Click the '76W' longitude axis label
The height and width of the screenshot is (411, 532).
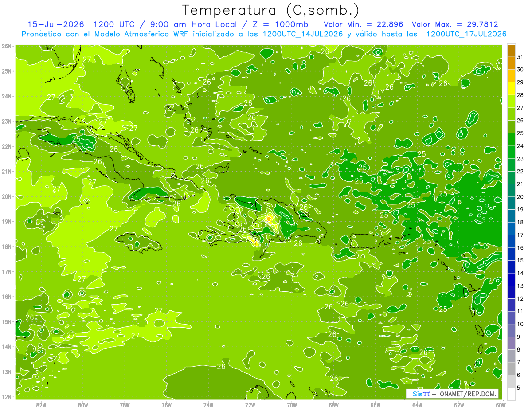click(x=167, y=405)
